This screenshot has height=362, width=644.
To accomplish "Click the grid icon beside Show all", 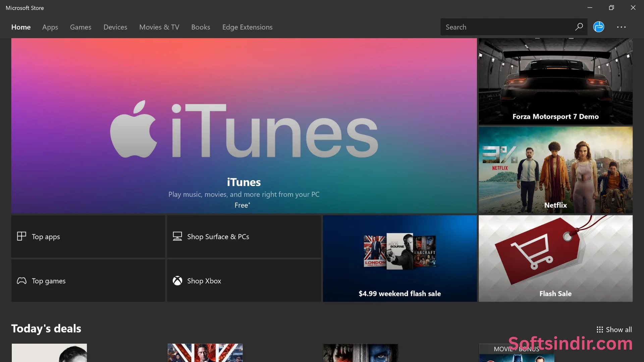I will point(600,330).
